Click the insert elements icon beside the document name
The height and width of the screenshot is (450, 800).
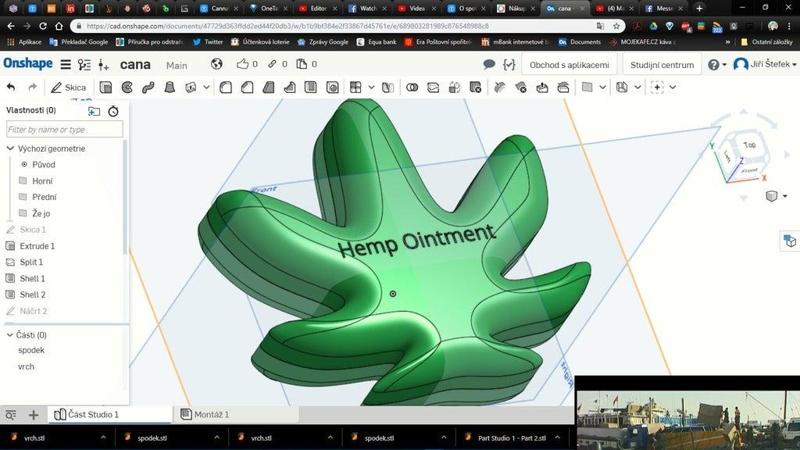[104, 65]
